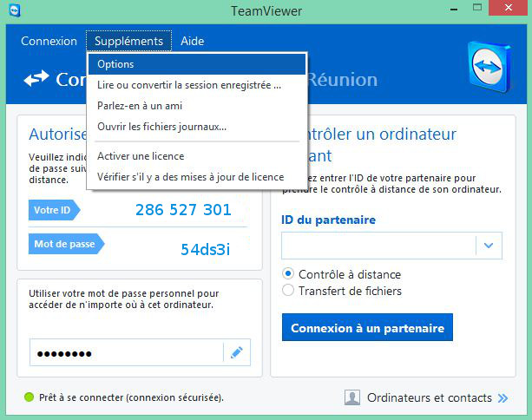Click the Mot de passe label

click(x=66, y=244)
